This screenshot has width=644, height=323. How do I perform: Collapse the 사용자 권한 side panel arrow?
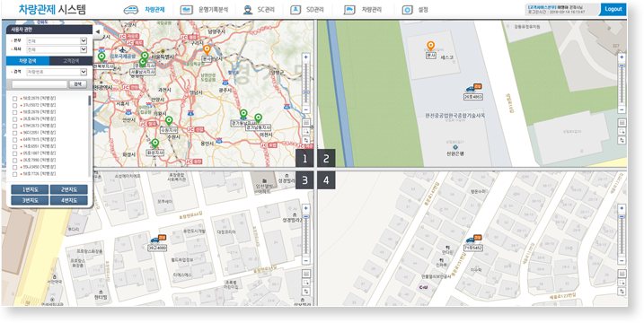click(97, 31)
